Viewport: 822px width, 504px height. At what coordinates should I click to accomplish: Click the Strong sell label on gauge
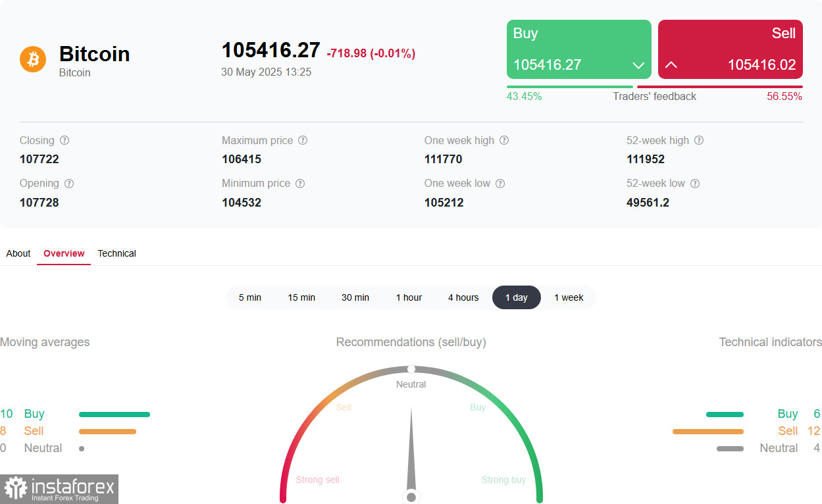[318, 480]
